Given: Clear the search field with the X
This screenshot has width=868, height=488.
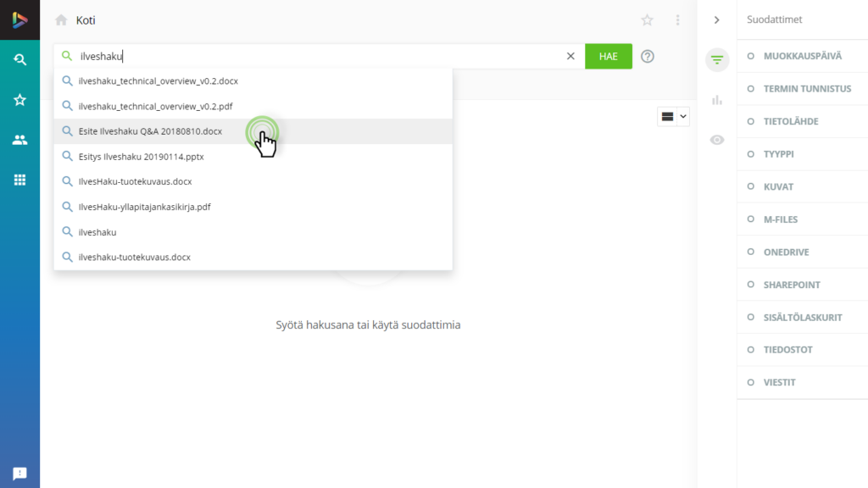Looking at the screenshot, I should pos(570,56).
